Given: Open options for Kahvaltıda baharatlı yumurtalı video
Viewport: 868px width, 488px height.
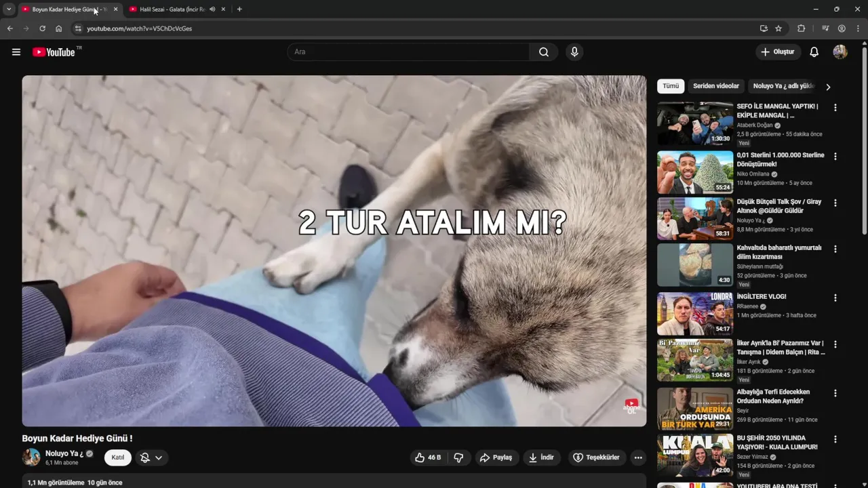Looking at the screenshot, I should 835,249.
